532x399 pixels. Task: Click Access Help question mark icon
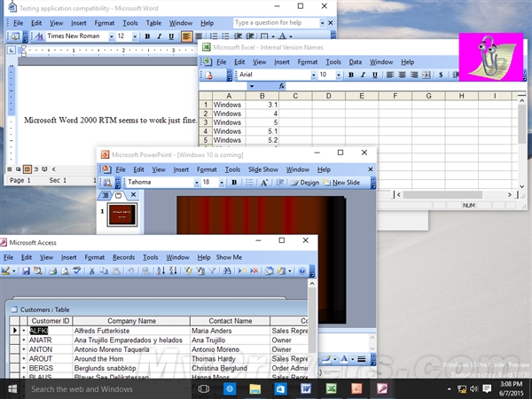(x=301, y=271)
